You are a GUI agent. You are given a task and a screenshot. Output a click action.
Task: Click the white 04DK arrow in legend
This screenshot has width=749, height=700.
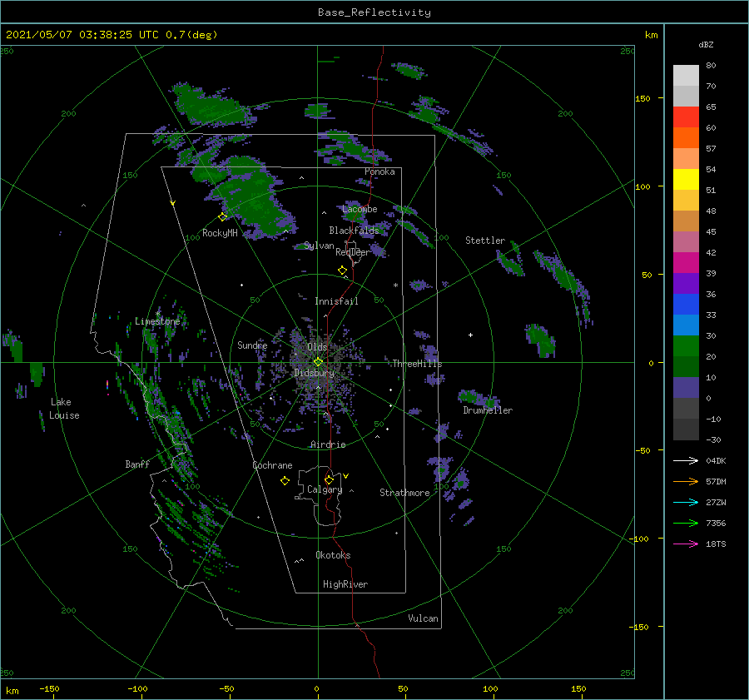[x=686, y=460]
